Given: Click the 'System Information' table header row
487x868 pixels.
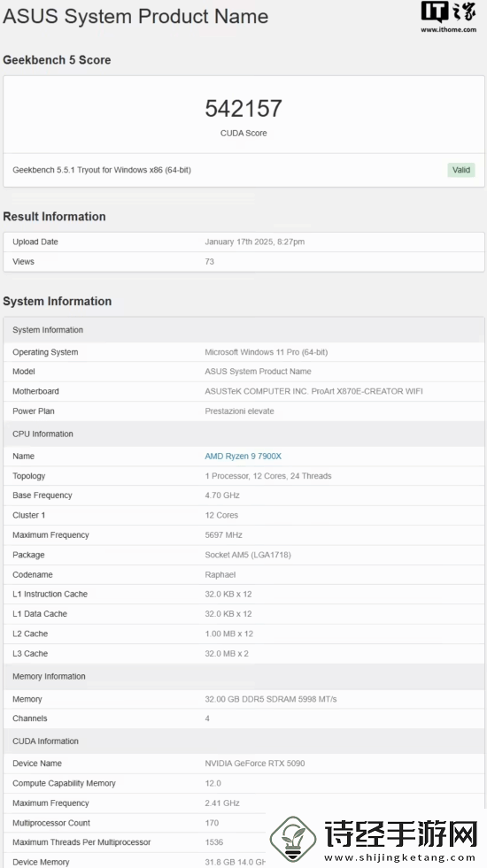Looking at the screenshot, I should coord(243,330).
